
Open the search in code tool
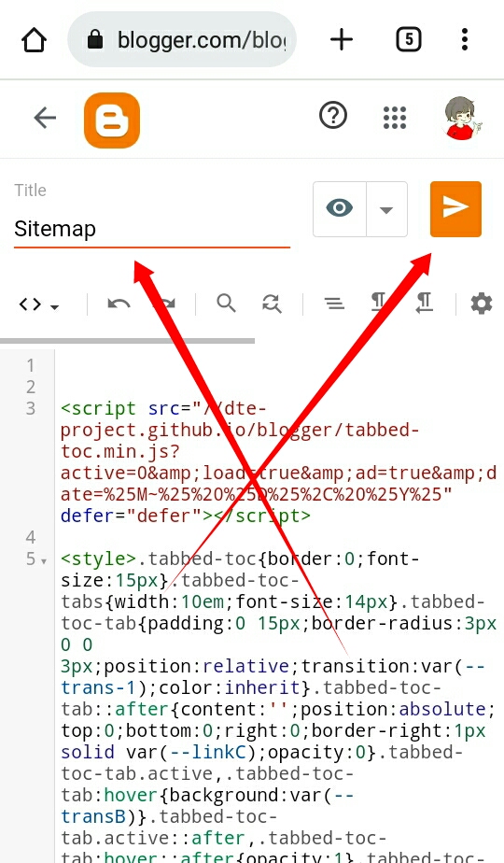pos(226,303)
